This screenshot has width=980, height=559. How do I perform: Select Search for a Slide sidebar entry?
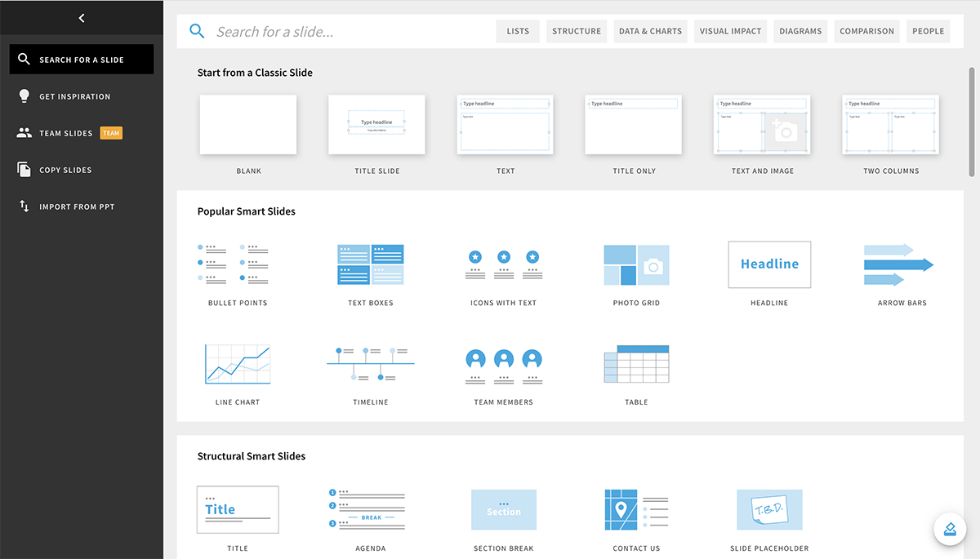(82, 59)
